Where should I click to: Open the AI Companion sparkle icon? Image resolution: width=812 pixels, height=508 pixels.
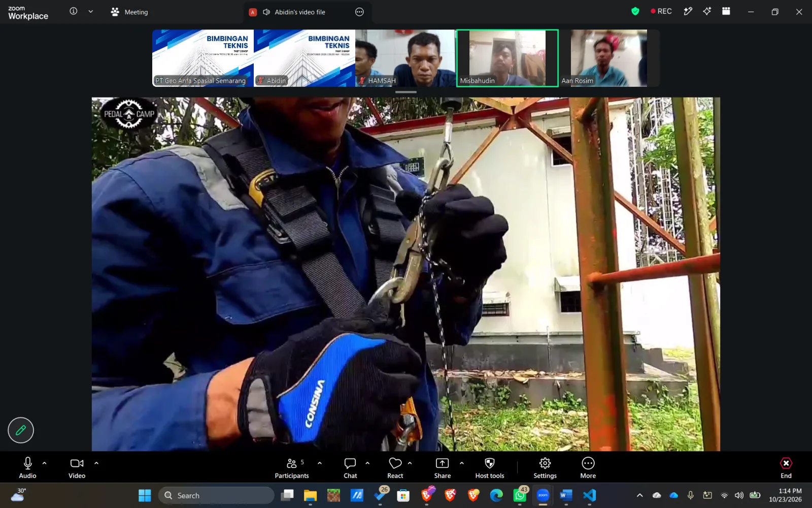click(707, 11)
